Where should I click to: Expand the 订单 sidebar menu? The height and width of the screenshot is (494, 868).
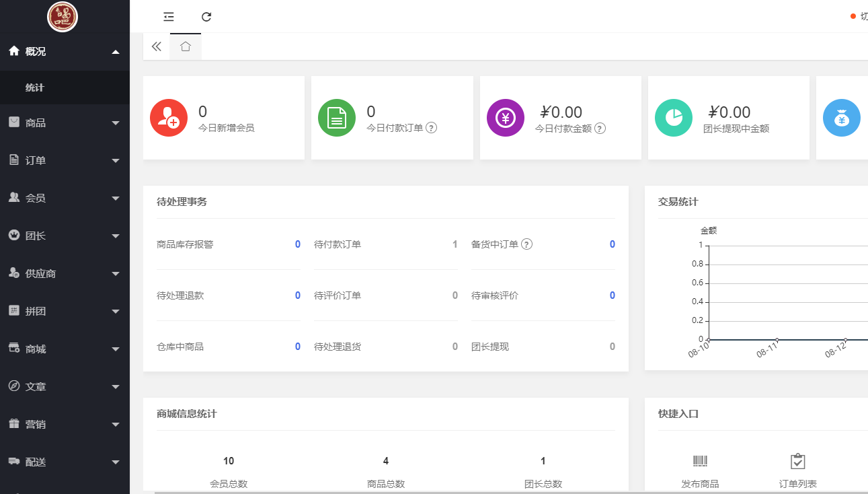65,160
